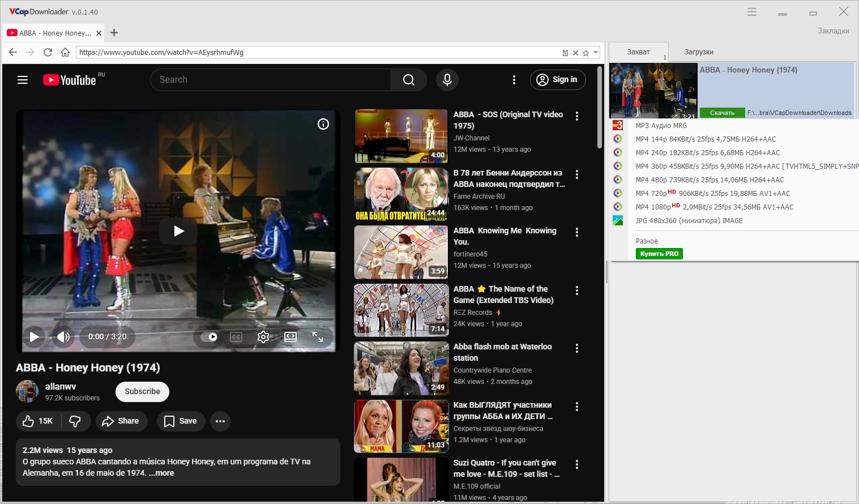Click the URL address field
Image resolution: width=859 pixels, height=504 pixels.
319,53
